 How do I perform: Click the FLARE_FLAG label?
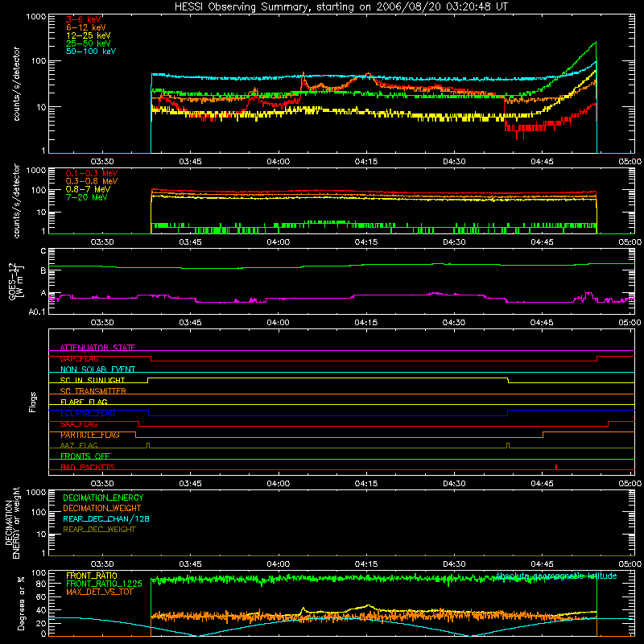pyautogui.click(x=84, y=402)
